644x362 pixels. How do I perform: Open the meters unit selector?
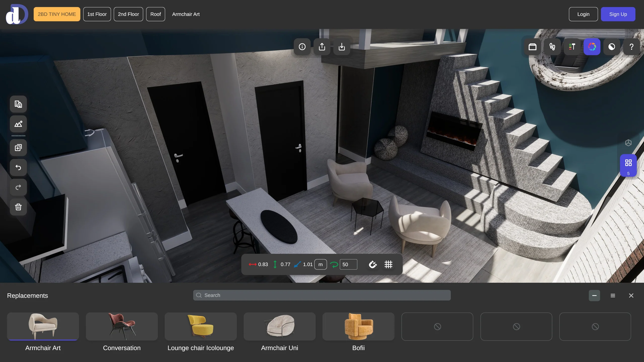tap(320, 264)
